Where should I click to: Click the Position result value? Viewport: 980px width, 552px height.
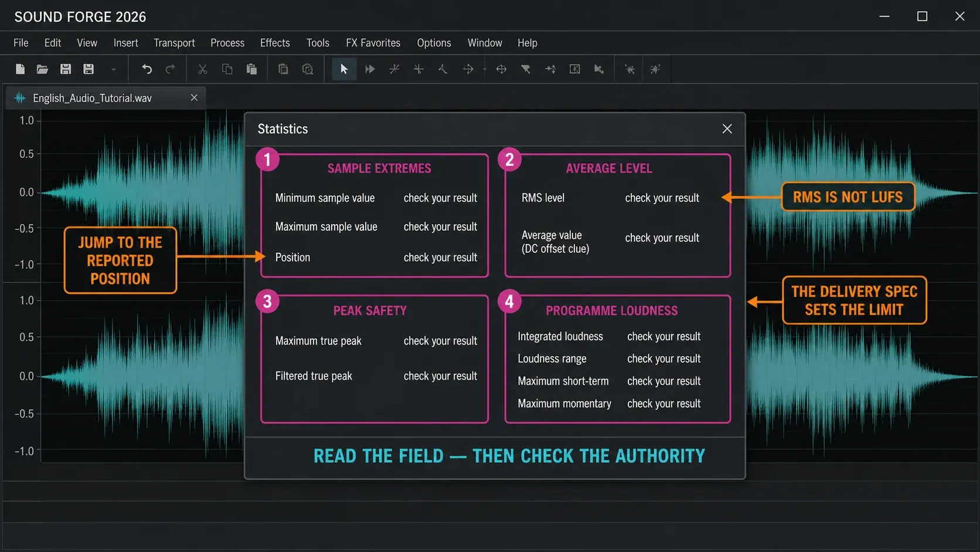click(x=440, y=258)
